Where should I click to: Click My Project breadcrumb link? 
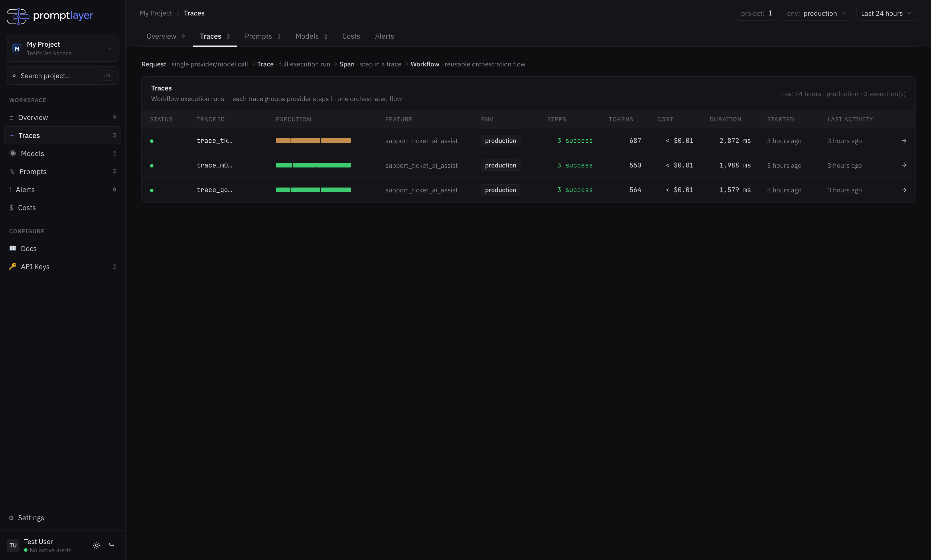pos(156,13)
